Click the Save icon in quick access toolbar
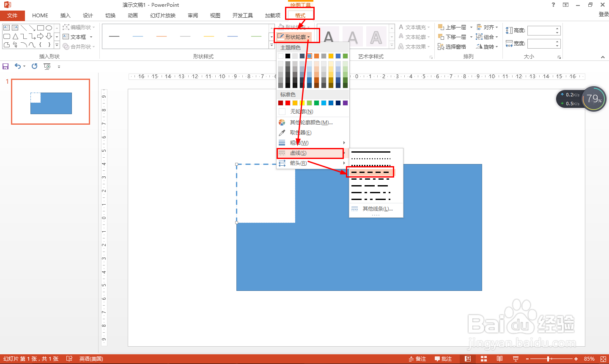The image size is (609, 364). [5, 66]
